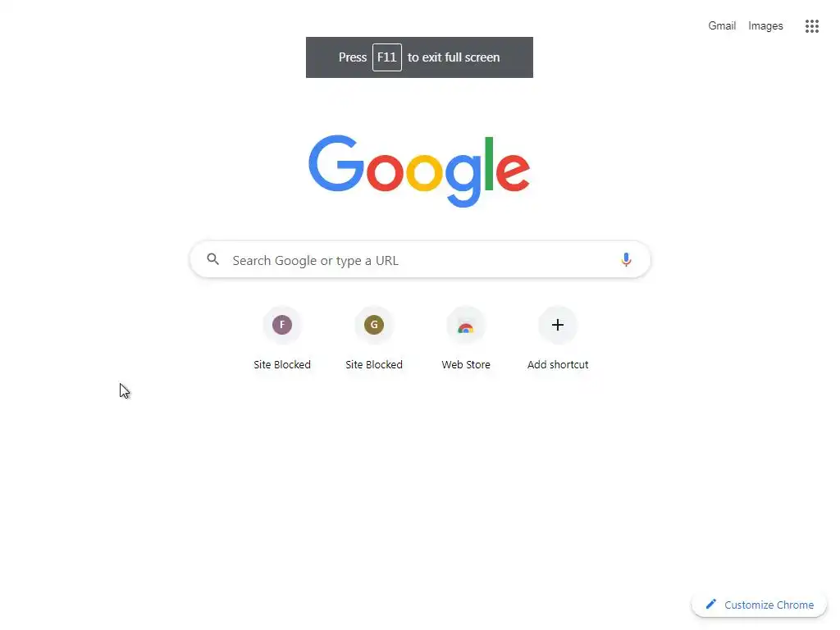Open the Gmail link
The height and width of the screenshot is (630, 840).
pyautogui.click(x=722, y=25)
